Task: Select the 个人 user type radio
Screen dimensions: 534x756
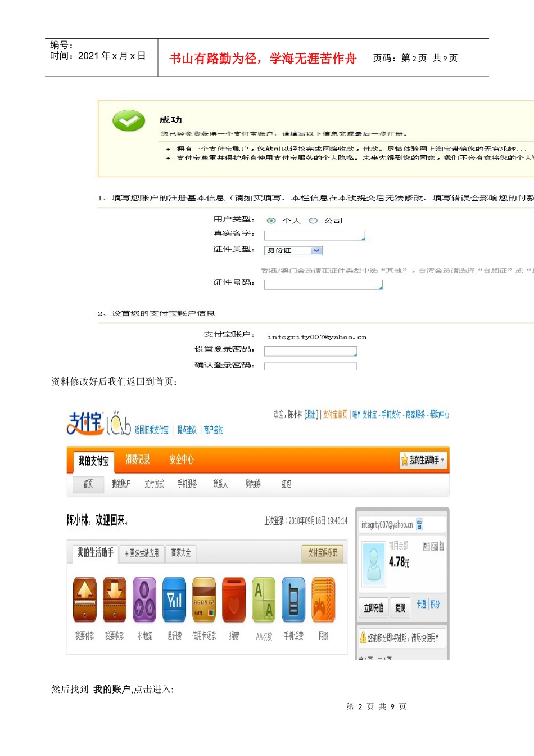Action: pos(271,220)
